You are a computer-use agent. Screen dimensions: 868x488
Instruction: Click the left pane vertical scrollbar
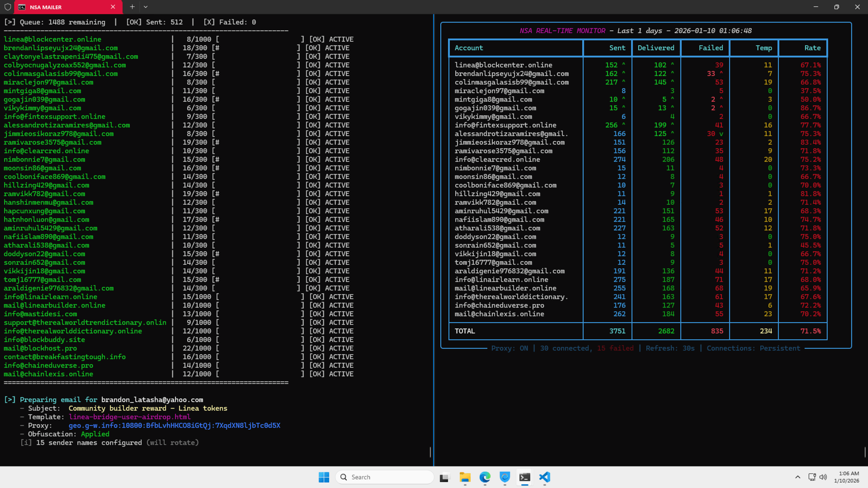pos(430,452)
